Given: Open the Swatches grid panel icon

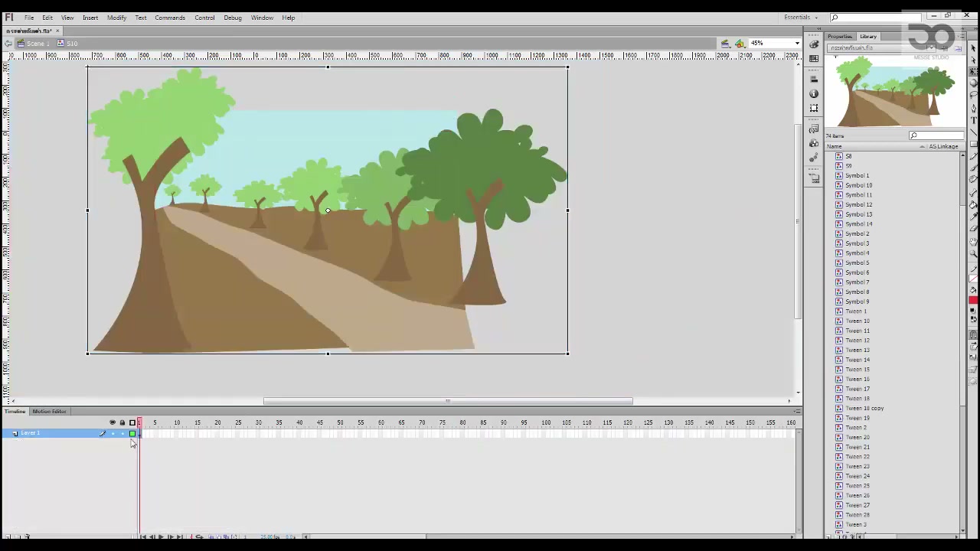Looking at the screenshot, I should tap(814, 58).
